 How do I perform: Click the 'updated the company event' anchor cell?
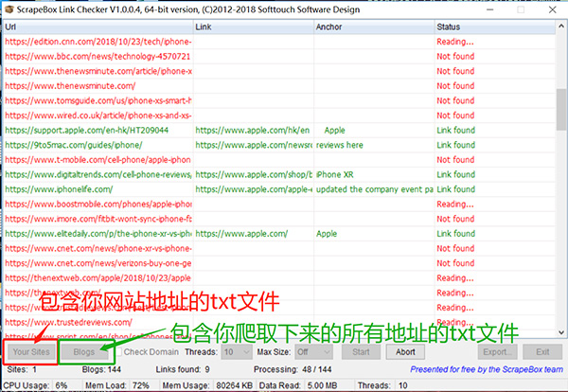(374, 189)
